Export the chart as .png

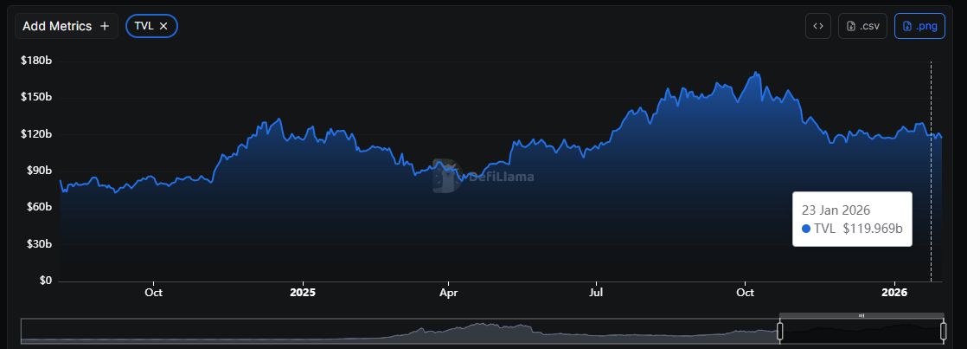(x=919, y=26)
